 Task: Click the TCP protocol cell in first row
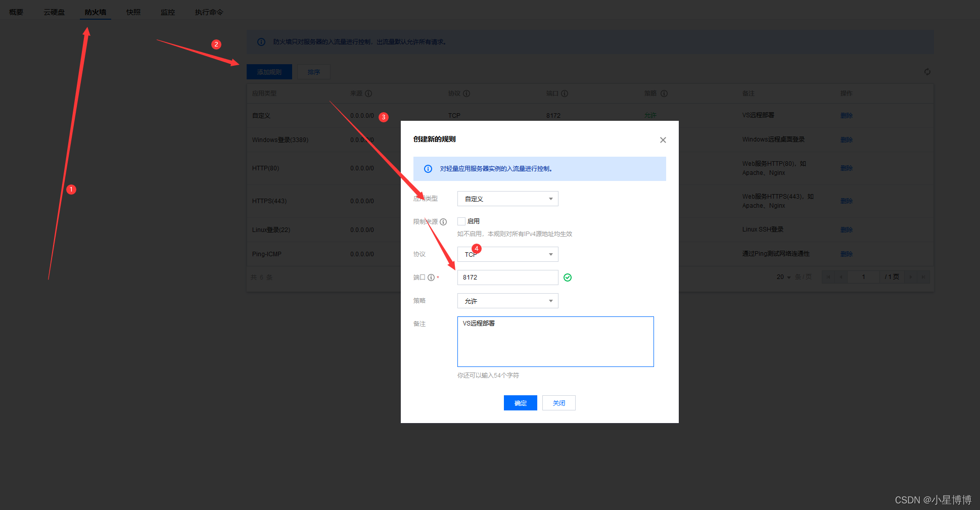(454, 116)
